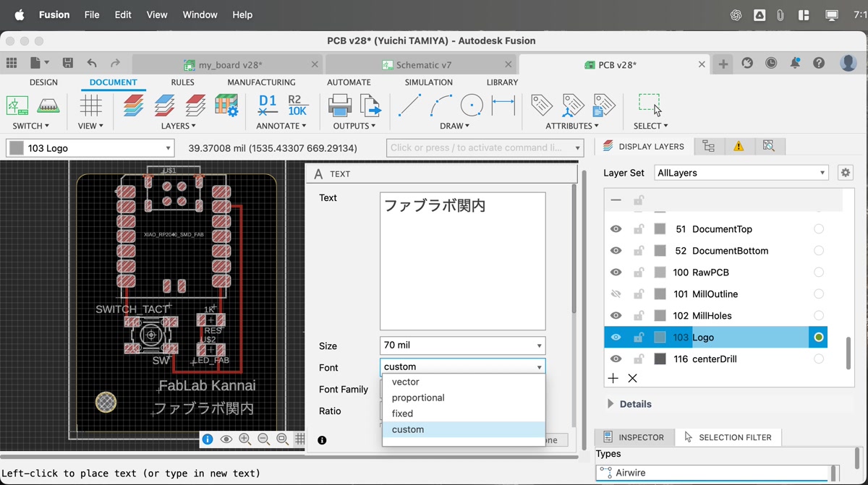The height and width of the screenshot is (485, 868).
Task: Click the blue info icon on canvas toolbar
Action: click(x=208, y=439)
